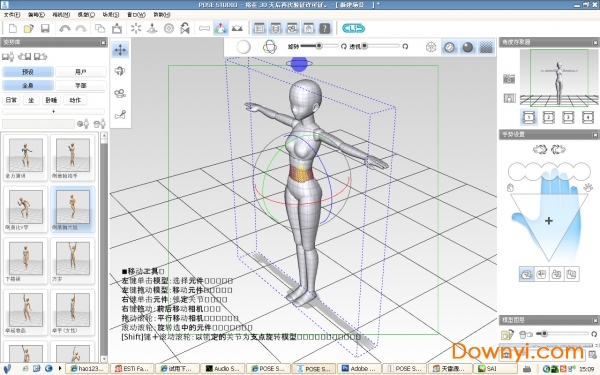Reset the 旋转 slider with its circular arrow
The width and height of the screenshot is (600, 375).
click(343, 46)
